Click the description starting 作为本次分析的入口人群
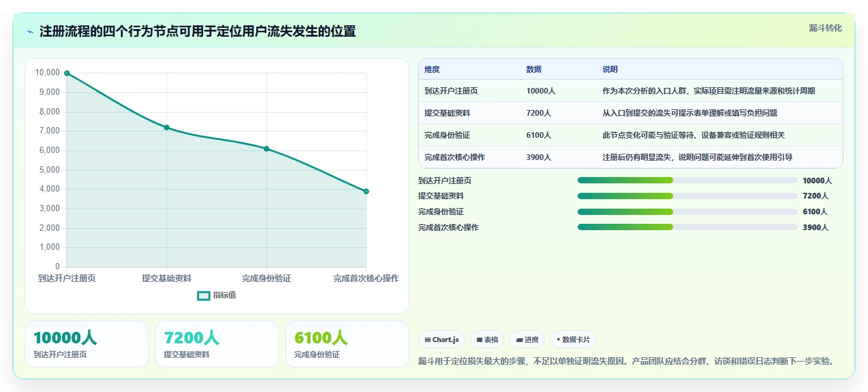This screenshot has width=868, height=392. (x=709, y=91)
